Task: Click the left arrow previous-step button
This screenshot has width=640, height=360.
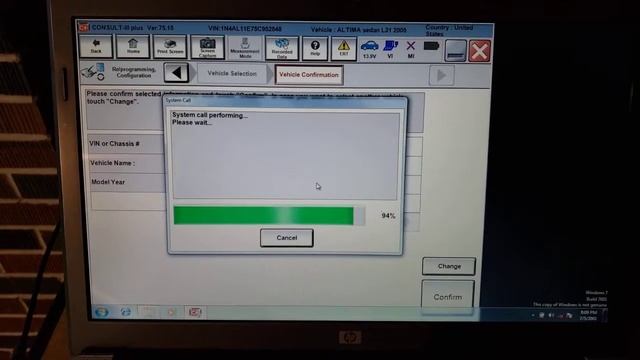Action: [176, 73]
